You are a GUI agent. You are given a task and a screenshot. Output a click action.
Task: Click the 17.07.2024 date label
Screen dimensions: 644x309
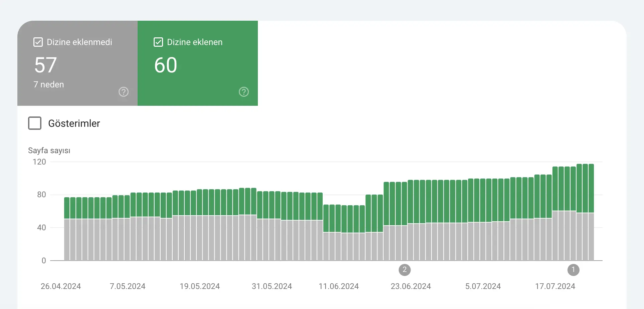pos(555,286)
